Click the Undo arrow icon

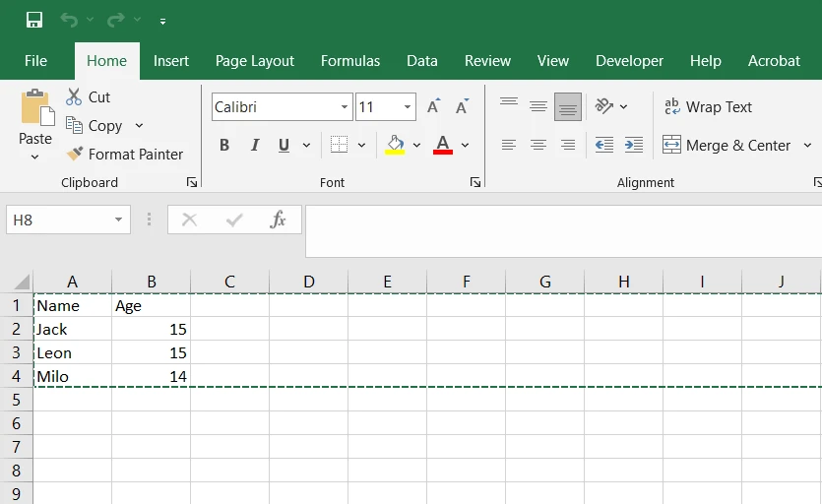coord(69,20)
